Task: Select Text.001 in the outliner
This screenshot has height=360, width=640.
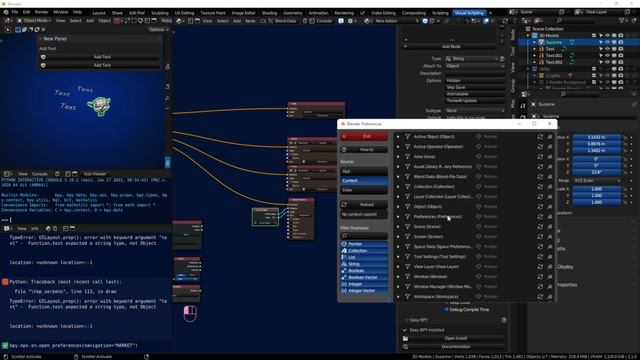Action: pos(554,56)
